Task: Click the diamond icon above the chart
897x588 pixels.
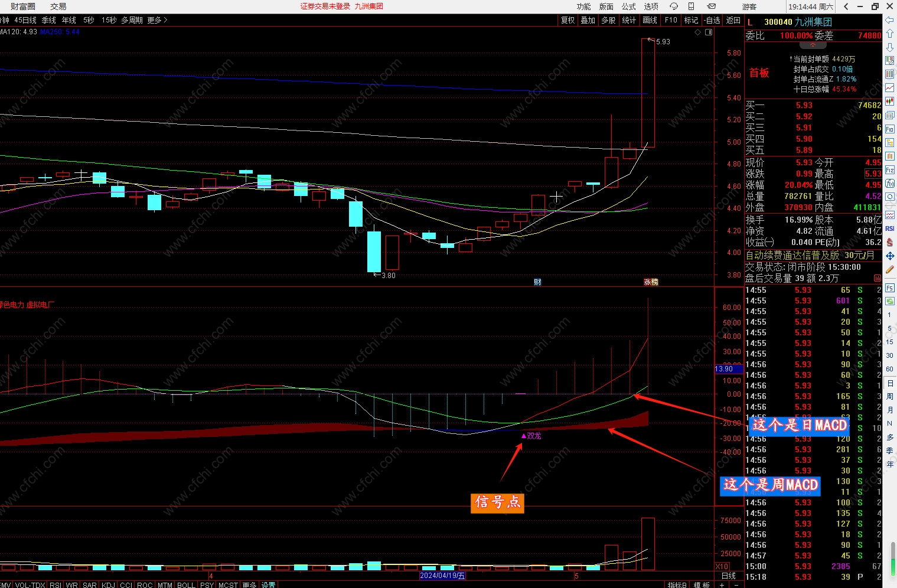Action: 698,32
